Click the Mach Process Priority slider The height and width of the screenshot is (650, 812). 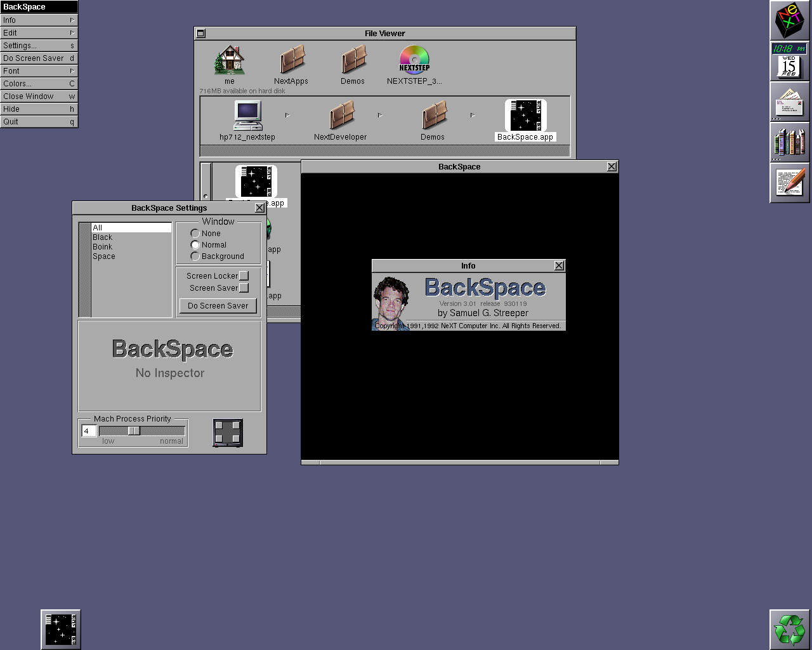pyautogui.click(x=141, y=431)
